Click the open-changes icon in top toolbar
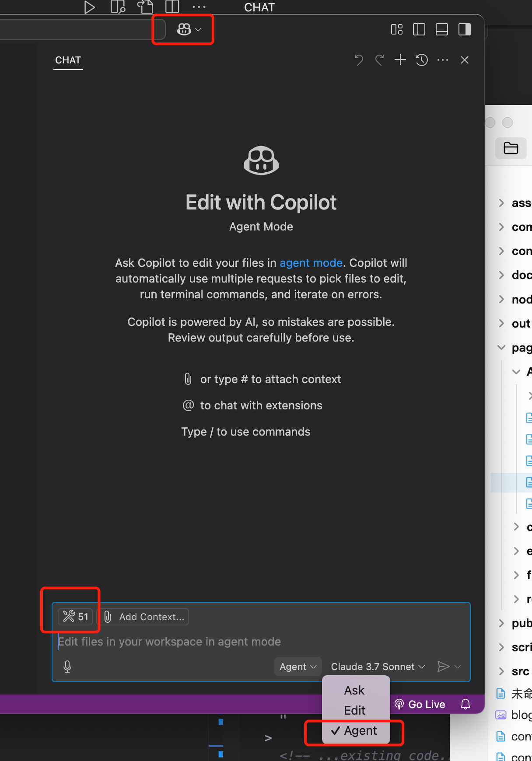Image resolution: width=532 pixels, height=761 pixels. [x=145, y=7]
